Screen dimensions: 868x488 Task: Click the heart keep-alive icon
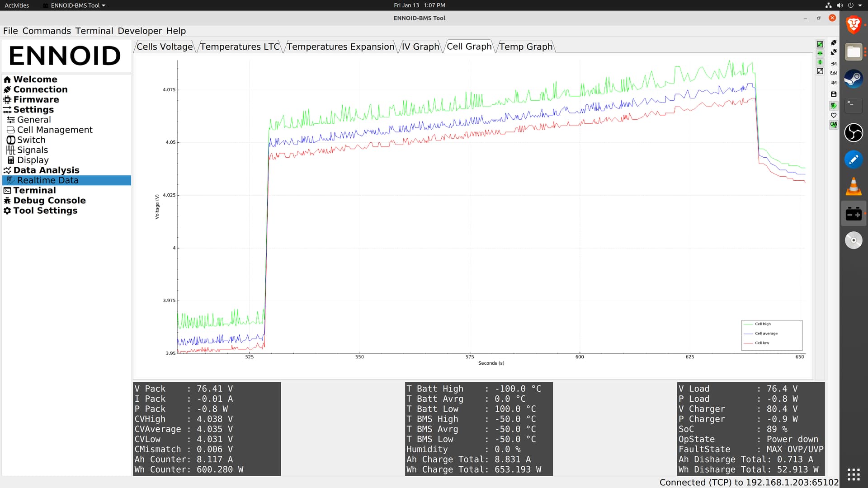click(x=834, y=115)
